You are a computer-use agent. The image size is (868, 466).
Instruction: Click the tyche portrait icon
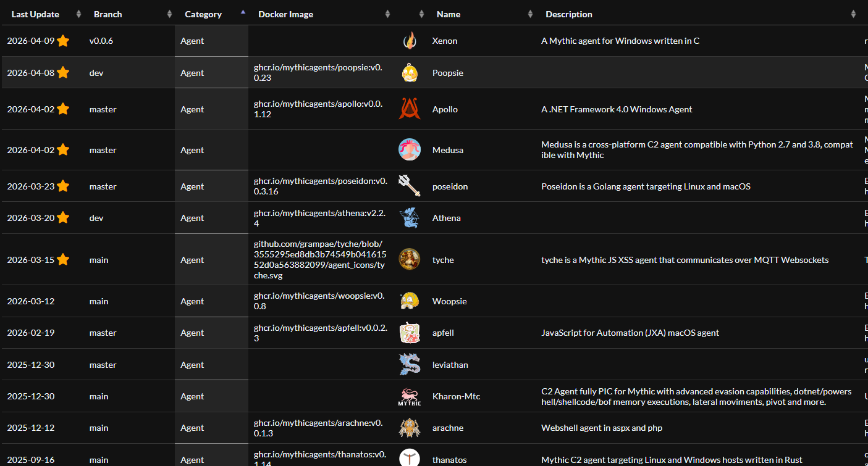410,260
